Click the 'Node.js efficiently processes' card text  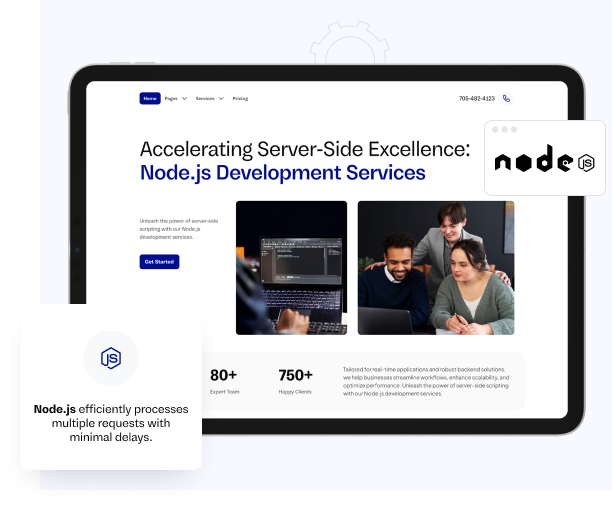tap(111, 423)
